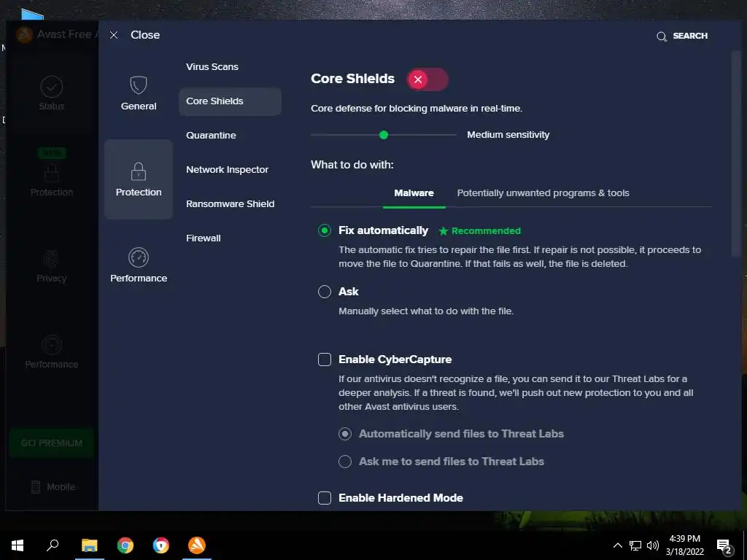Click the settings vertical scrollbar
Image resolution: width=747 pixels, height=560 pixels.
(736, 155)
